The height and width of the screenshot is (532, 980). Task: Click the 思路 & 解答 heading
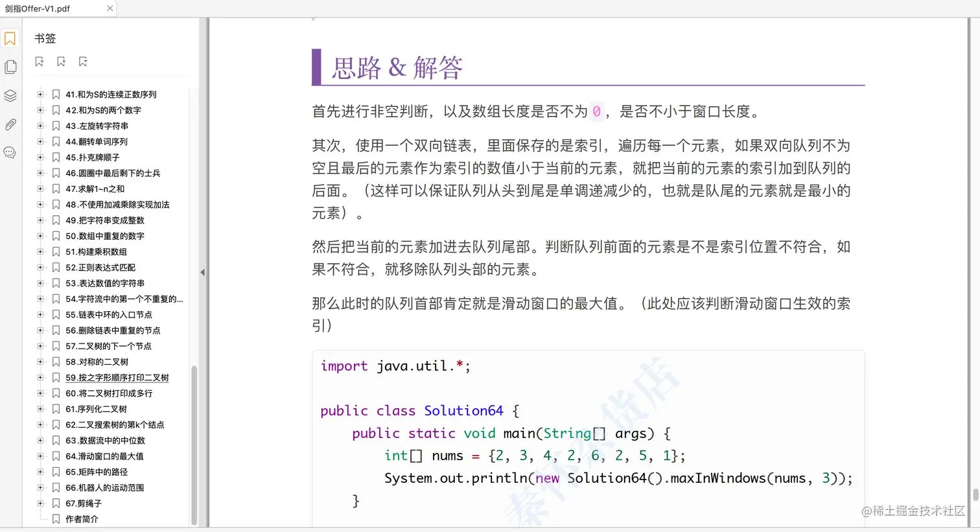397,67
